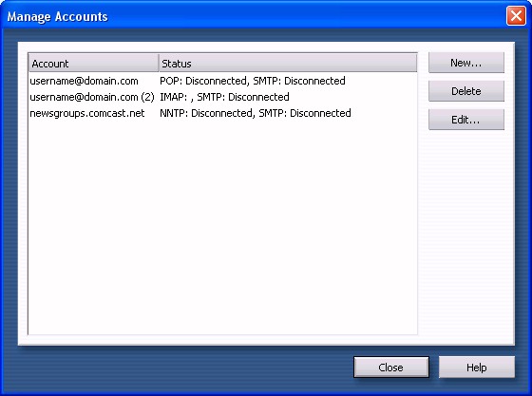The image size is (532, 396).
Task: Open Help for Manage Accounts
Action: 477,368
